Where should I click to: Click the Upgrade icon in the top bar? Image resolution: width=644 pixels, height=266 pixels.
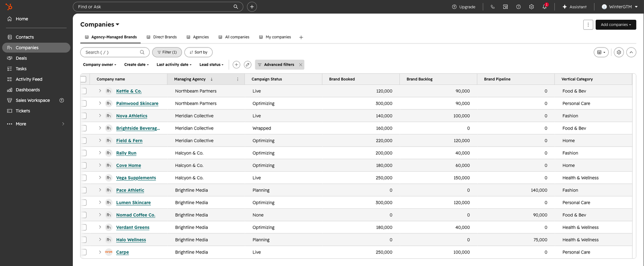point(454,7)
